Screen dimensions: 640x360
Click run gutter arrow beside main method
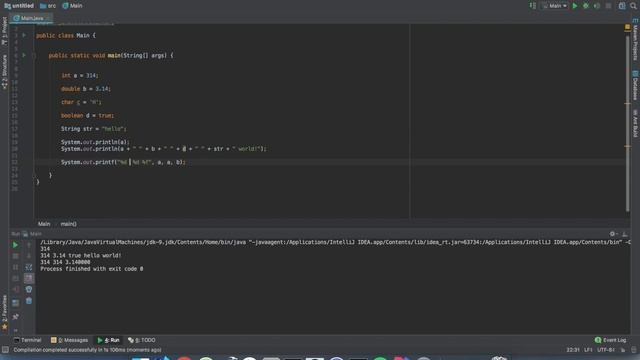pos(24,55)
